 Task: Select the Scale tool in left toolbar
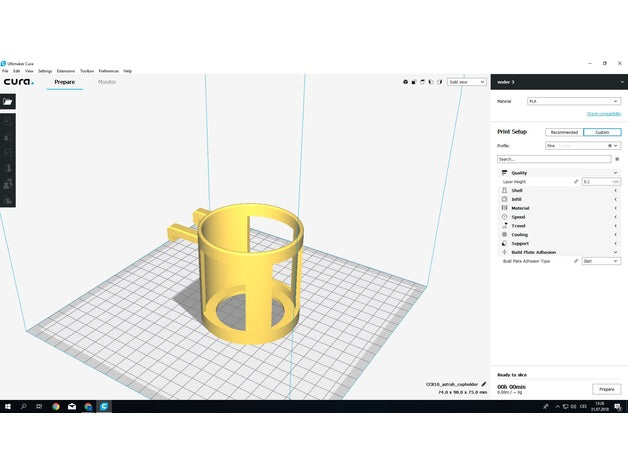(x=8, y=137)
